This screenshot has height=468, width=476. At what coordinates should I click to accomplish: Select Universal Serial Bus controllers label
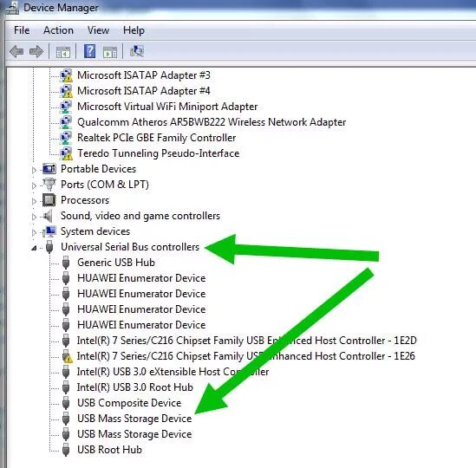tap(130, 247)
